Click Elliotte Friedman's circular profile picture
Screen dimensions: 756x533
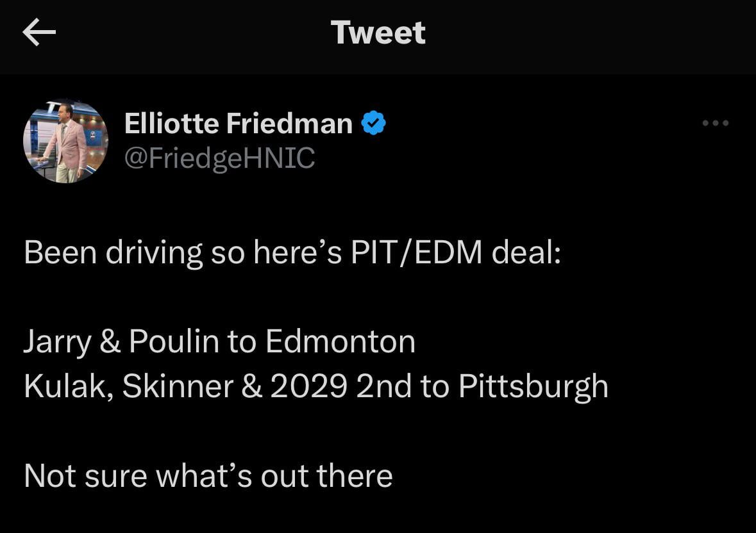click(x=65, y=141)
